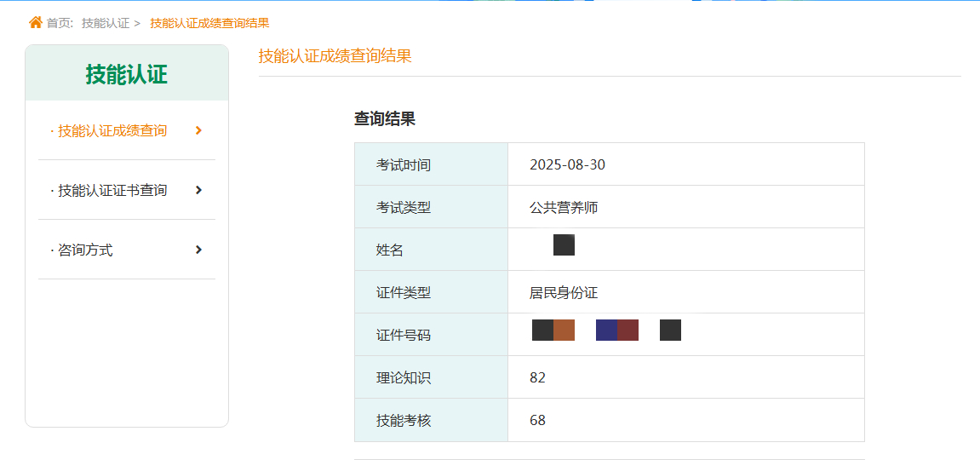Open 咨询方式 in the sidebar menu
Screen dimensions: 980x460
(x=84, y=250)
